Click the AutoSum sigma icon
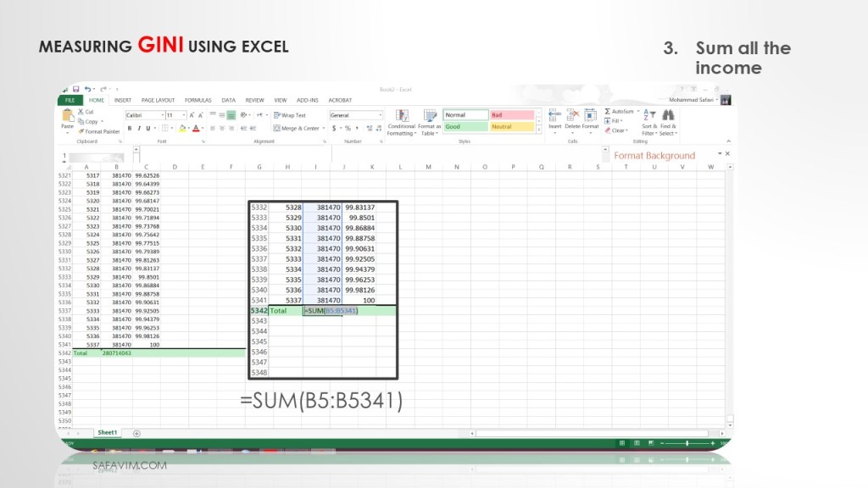Image resolution: width=868 pixels, height=488 pixels. (608, 112)
